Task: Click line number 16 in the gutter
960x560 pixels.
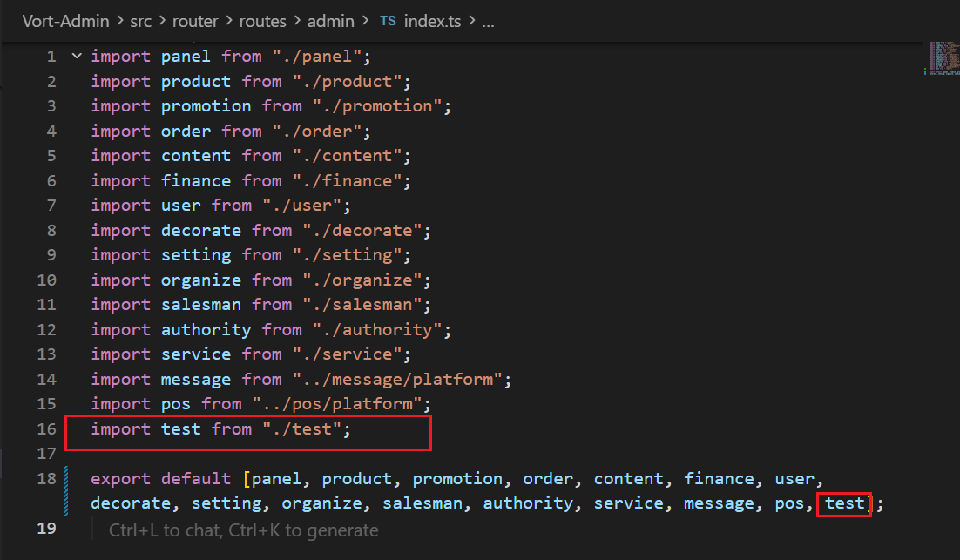Action: pyautogui.click(x=46, y=429)
